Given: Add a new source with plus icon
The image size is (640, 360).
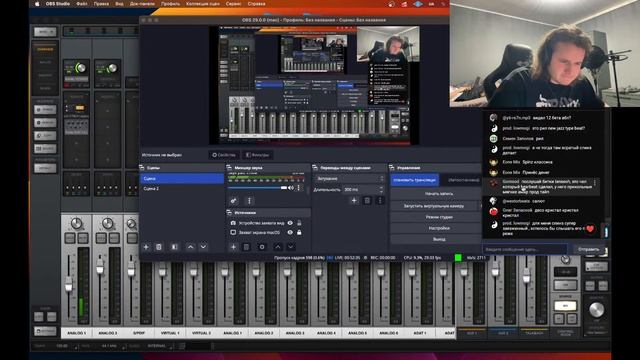Looking at the screenshot, I should (233, 247).
